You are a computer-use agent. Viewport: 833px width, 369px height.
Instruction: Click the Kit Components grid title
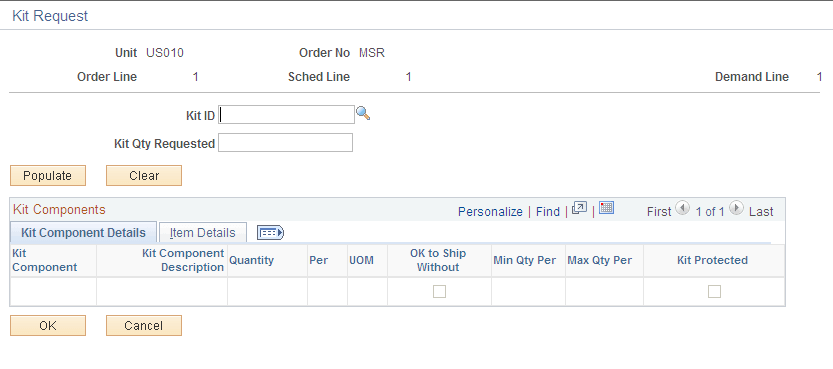(59, 210)
